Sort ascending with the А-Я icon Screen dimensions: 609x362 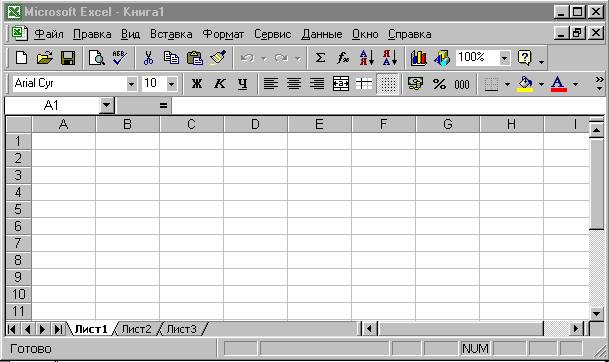coord(366,58)
